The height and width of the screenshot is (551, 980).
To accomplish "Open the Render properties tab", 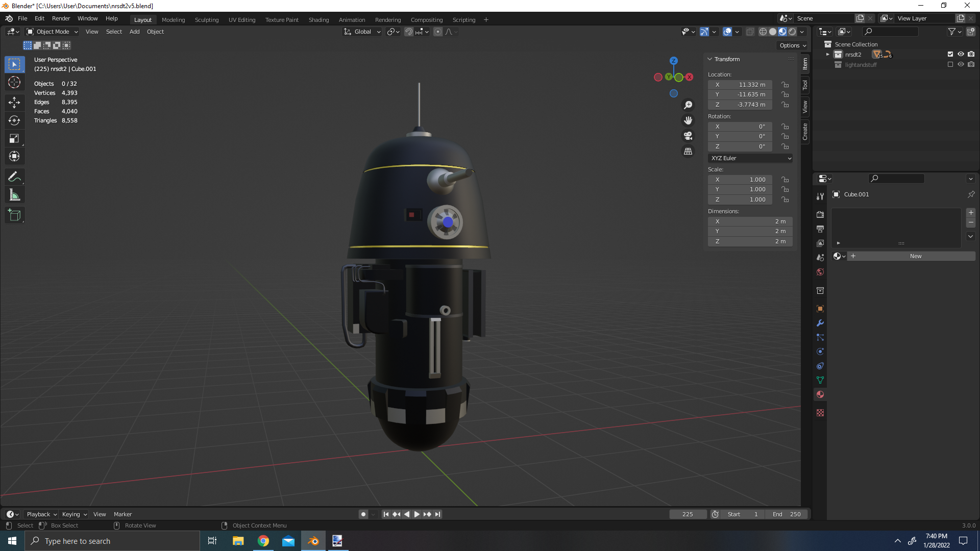I will [x=820, y=215].
